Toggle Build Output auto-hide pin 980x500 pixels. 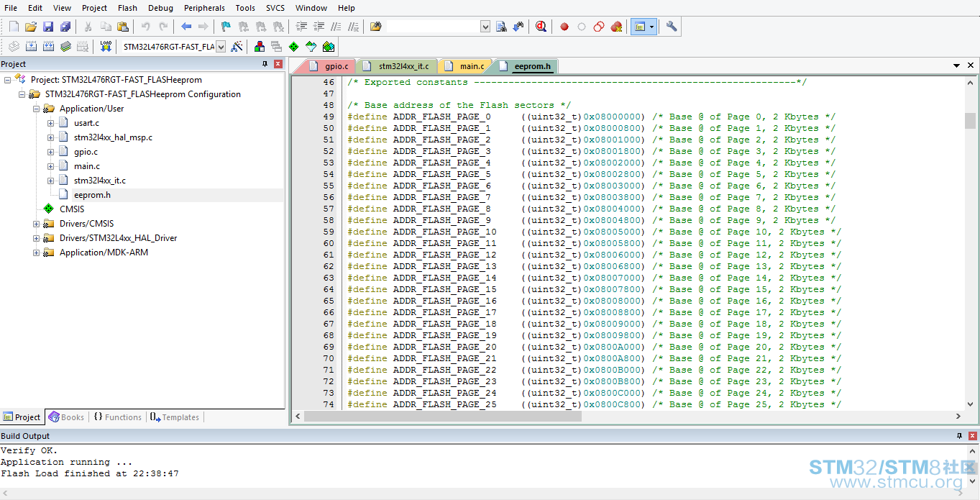(958, 436)
